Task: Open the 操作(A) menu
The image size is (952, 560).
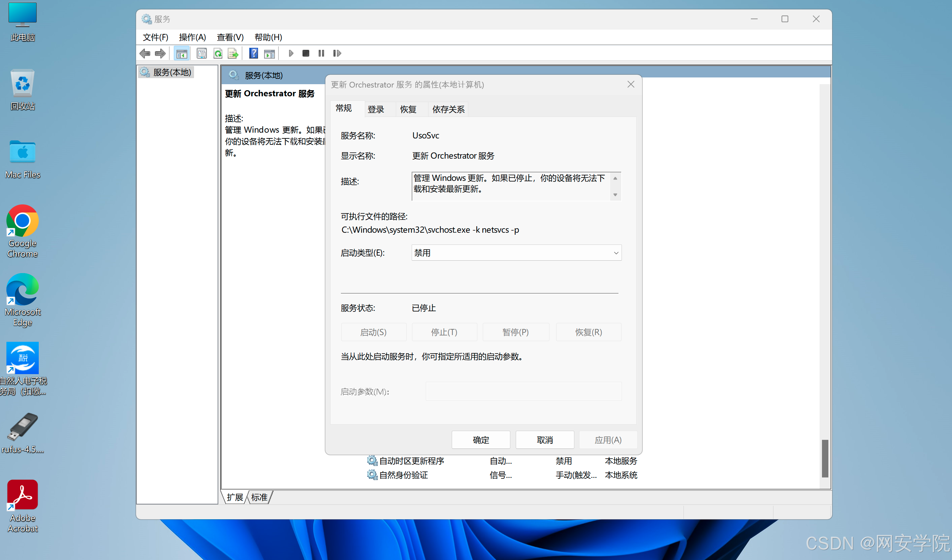Action: 192,37
